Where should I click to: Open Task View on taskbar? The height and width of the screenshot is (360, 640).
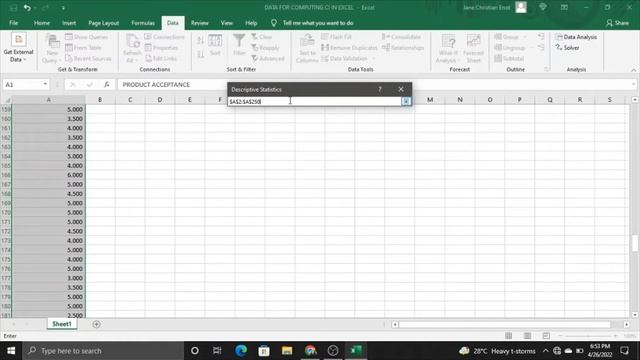[217, 351]
